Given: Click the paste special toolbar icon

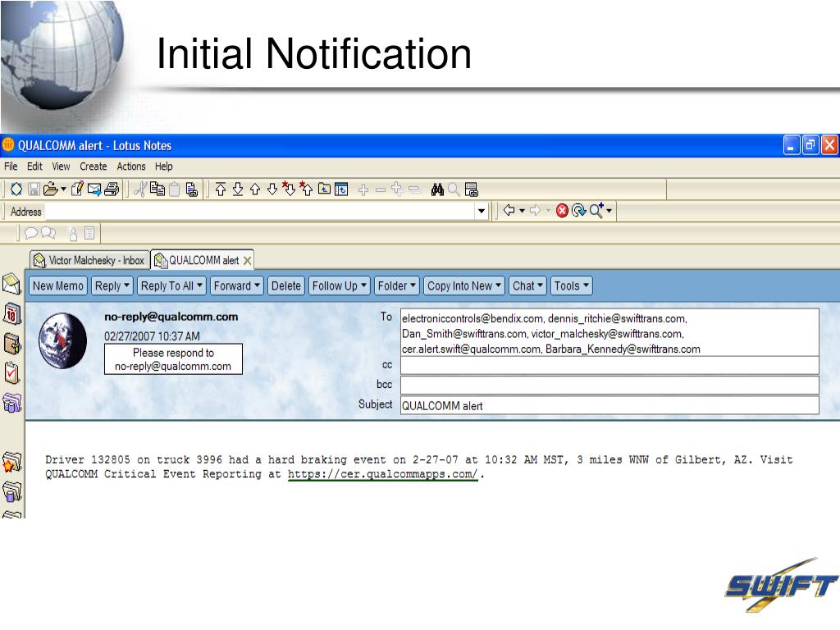Looking at the screenshot, I should point(191,189).
